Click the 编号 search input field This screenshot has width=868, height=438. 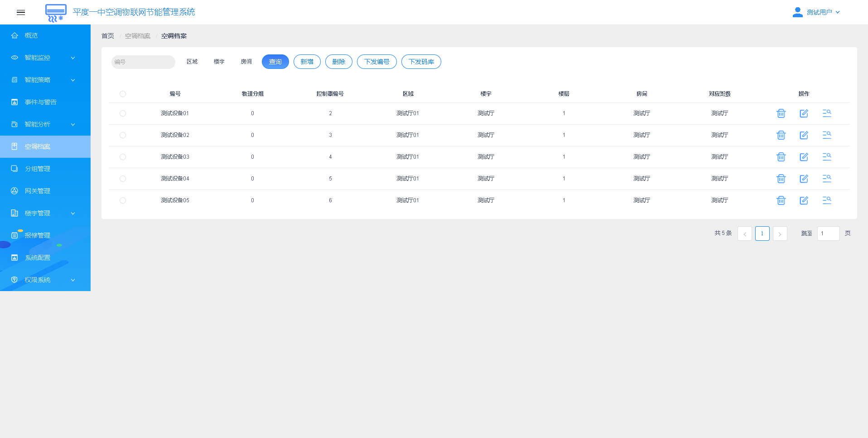click(143, 62)
